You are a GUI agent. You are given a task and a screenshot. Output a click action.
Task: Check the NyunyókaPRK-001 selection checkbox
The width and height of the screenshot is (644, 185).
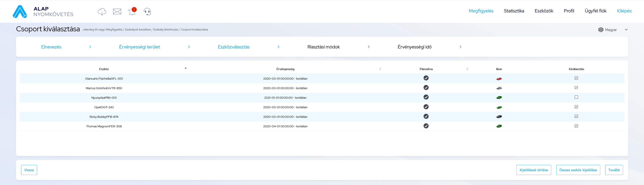(576, 97)
